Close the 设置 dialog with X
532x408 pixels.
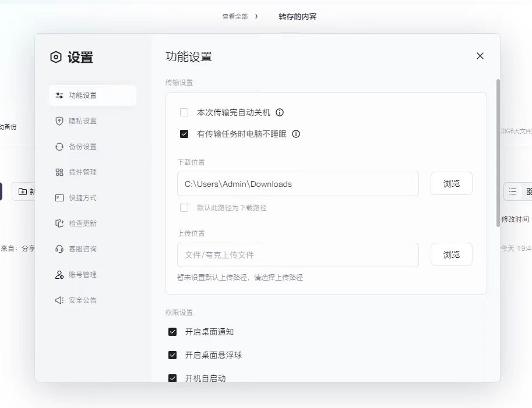click(x=480, y=56)
